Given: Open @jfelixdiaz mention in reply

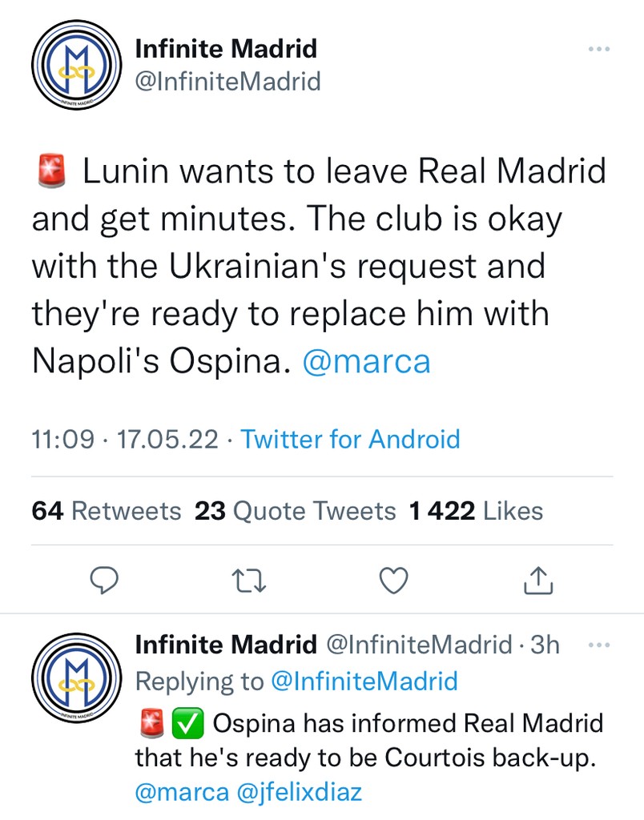Looking at the screenshot, I should [x=300, y=793].
